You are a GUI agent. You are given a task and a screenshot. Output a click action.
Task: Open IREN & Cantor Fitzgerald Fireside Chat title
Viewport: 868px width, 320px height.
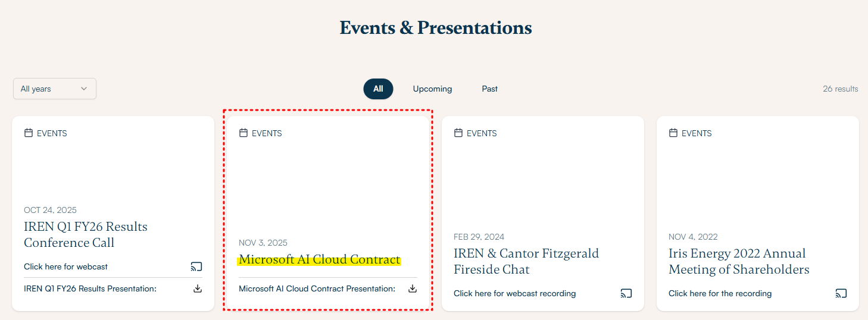[526, 261]
